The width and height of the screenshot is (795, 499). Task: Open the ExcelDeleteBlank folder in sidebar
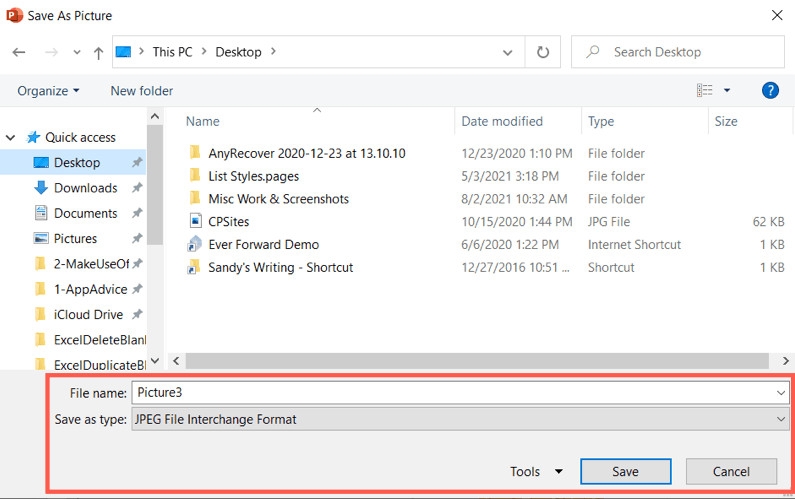pos(99,340)
